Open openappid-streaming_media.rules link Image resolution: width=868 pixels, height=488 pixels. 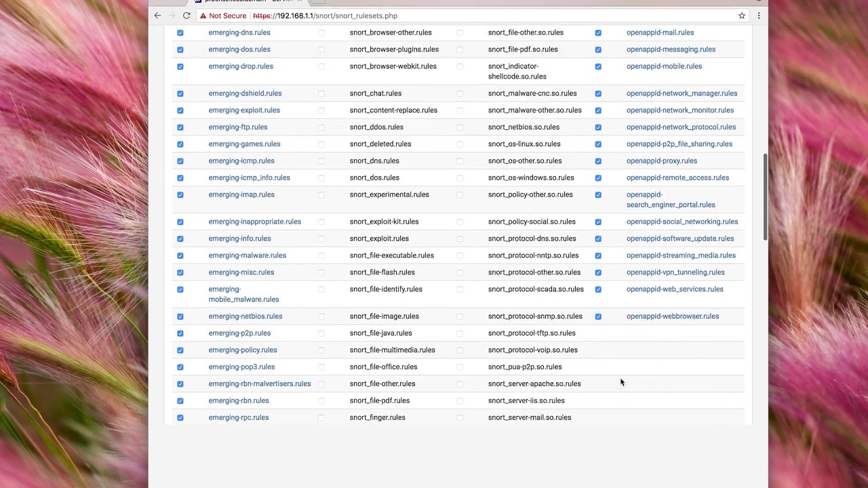click(x=681, y=256)
